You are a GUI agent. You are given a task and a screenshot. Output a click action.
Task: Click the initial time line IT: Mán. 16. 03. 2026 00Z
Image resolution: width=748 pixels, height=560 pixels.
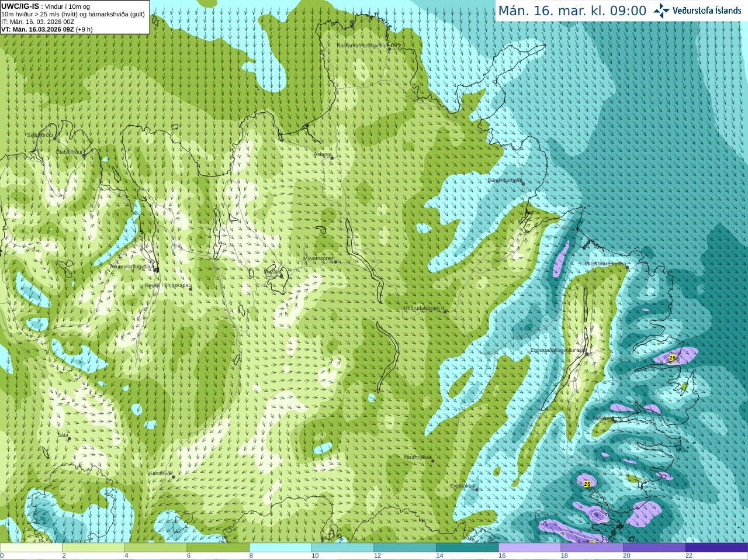tap(37, 22)
